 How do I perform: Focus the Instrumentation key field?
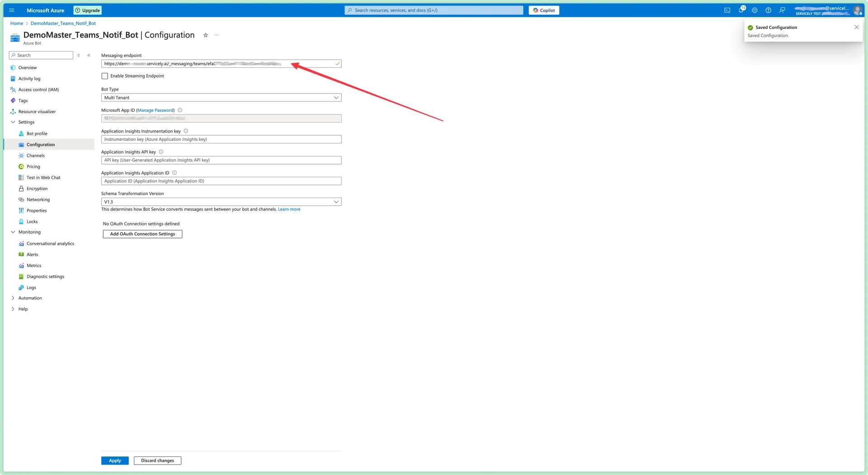221,139
